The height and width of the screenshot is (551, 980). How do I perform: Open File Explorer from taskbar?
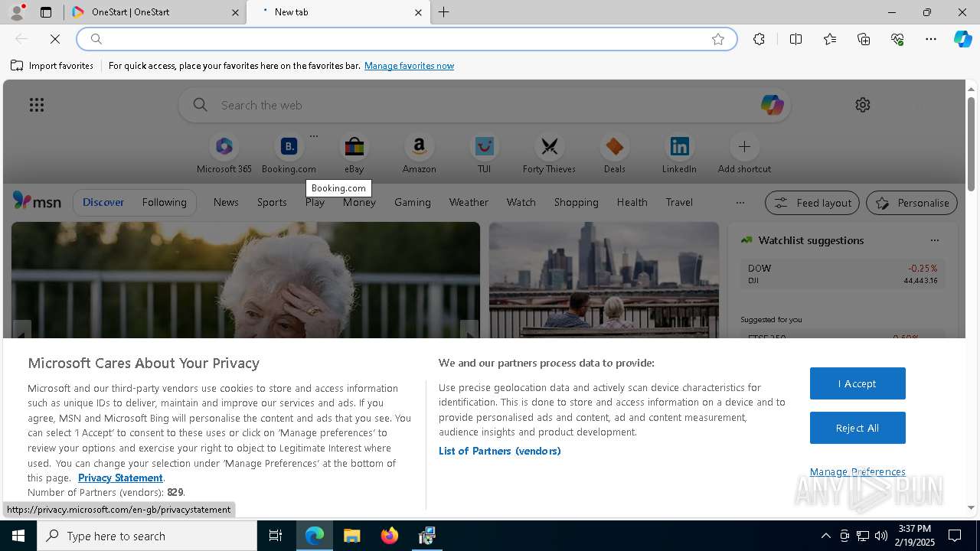pyautogui.click(x=351, y=536)
